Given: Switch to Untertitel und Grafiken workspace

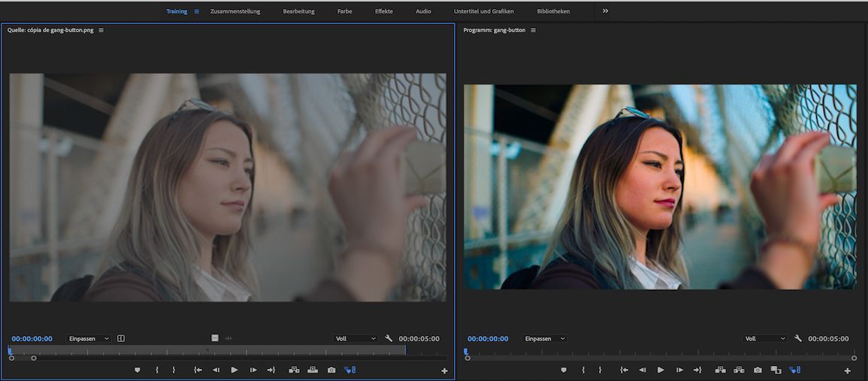Looking at the screenshot, I should pyautogui.click(x=484, y=11).
